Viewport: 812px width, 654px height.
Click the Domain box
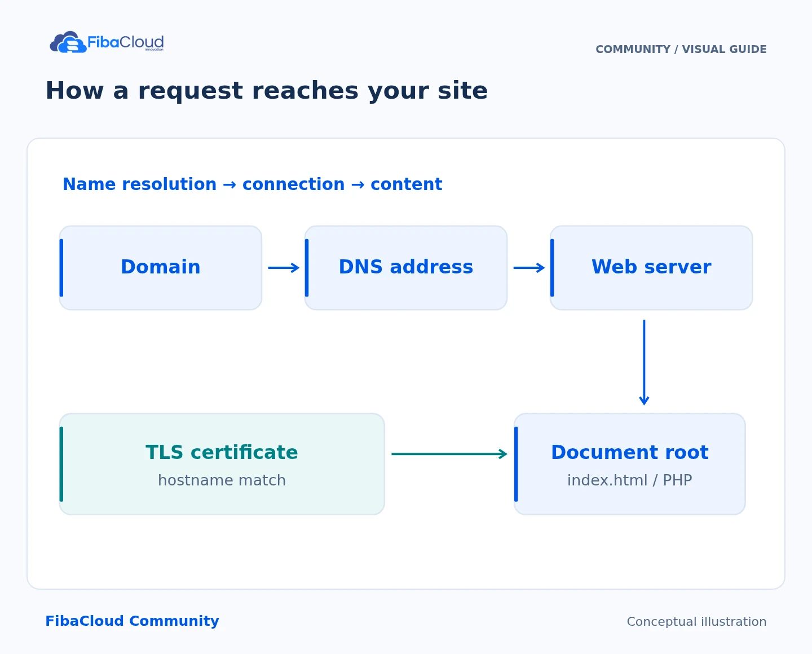click(x=161, y=268)
